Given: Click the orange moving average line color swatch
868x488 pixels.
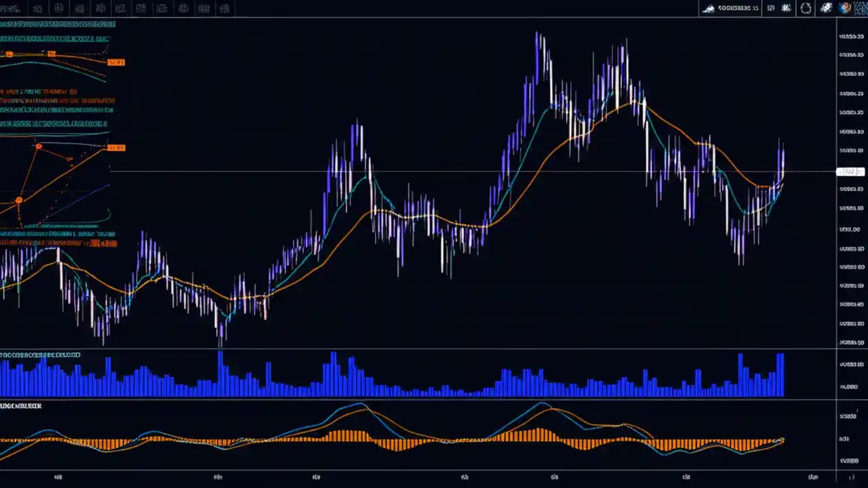Looking at the screenshot, I should 9,53.
